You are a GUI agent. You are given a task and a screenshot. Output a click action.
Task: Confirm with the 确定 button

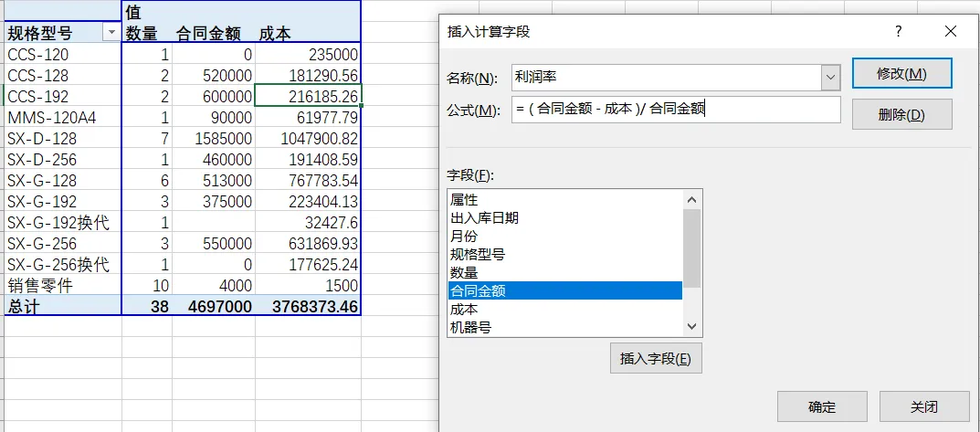(822, 406)
